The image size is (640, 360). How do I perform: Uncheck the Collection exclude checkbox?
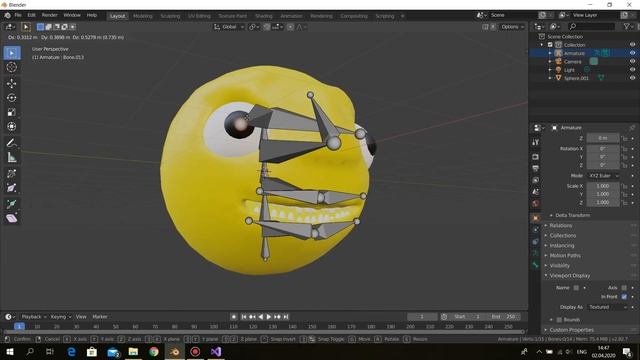tap(550, 45)
